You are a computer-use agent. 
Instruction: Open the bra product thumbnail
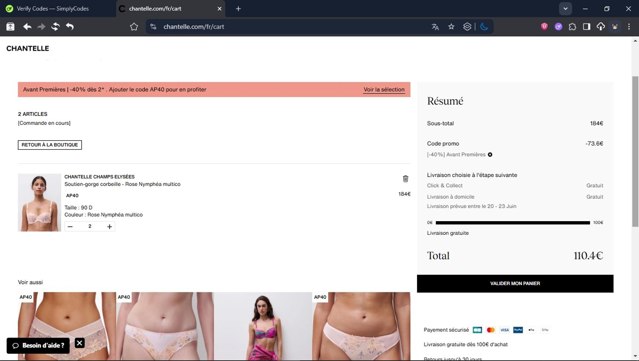click(39, 203)
